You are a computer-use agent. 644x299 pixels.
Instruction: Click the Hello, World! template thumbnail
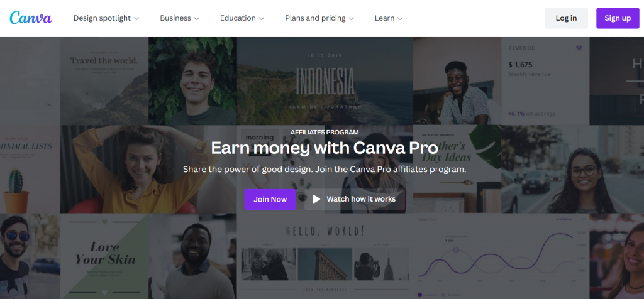pyautogui.click(x=325, y=256)
